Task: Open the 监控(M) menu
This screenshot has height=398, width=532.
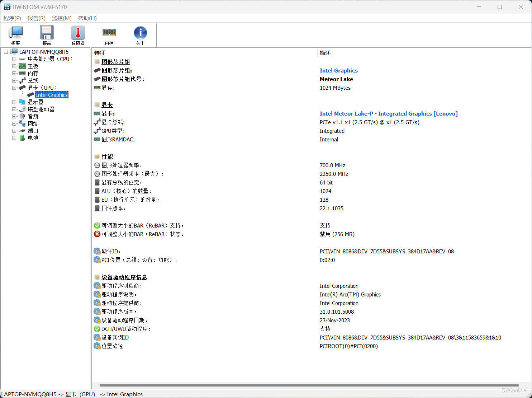Action: [62, 18]
